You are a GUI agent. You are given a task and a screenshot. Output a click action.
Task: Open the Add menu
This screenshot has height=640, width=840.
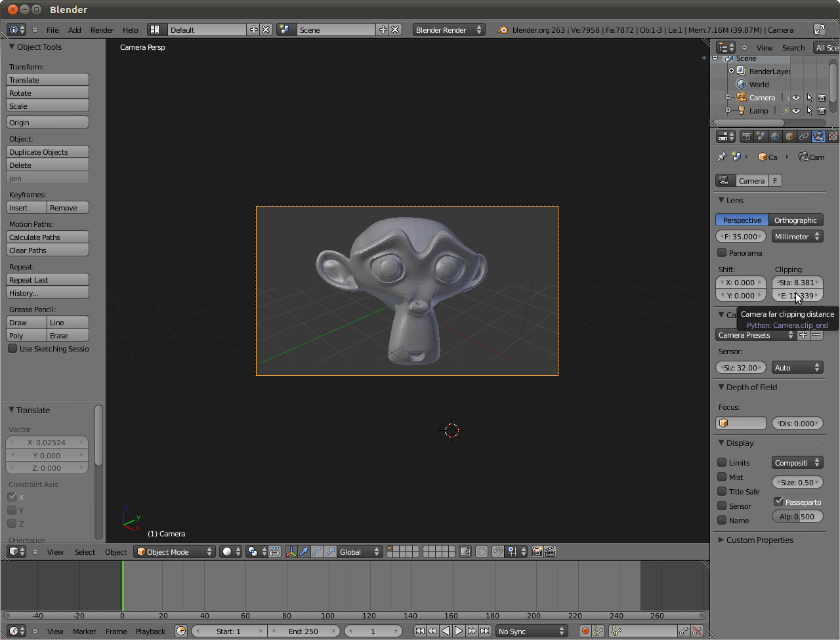75,30
